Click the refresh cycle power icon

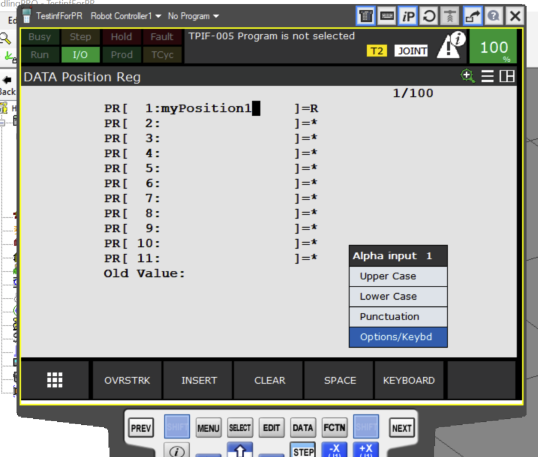pos(429,16)
